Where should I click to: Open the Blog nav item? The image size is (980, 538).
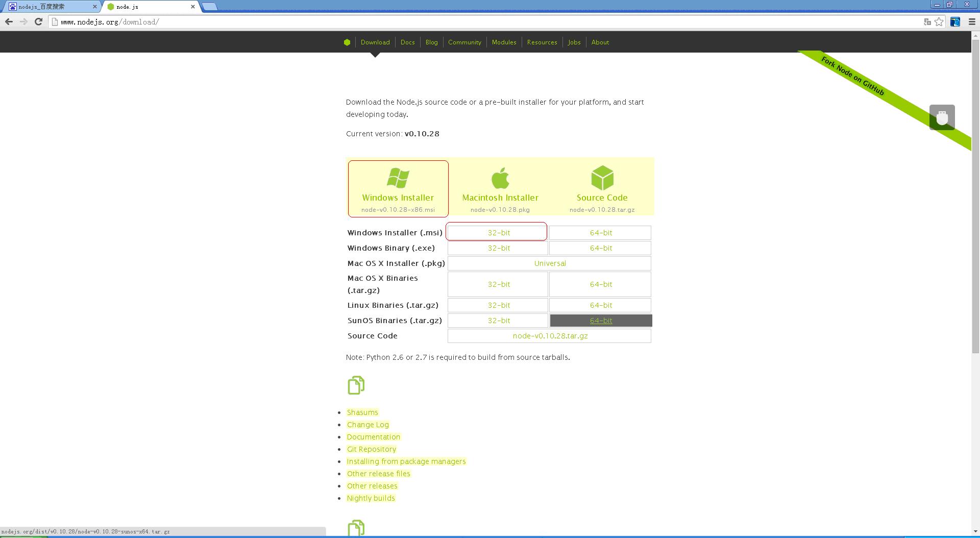[432, 42]
